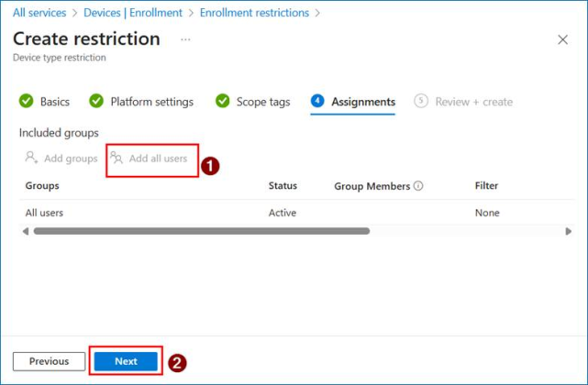The width and height of the screenshot is (588, 385).
Task: Click Add all users button
Action: coord(149,159)
